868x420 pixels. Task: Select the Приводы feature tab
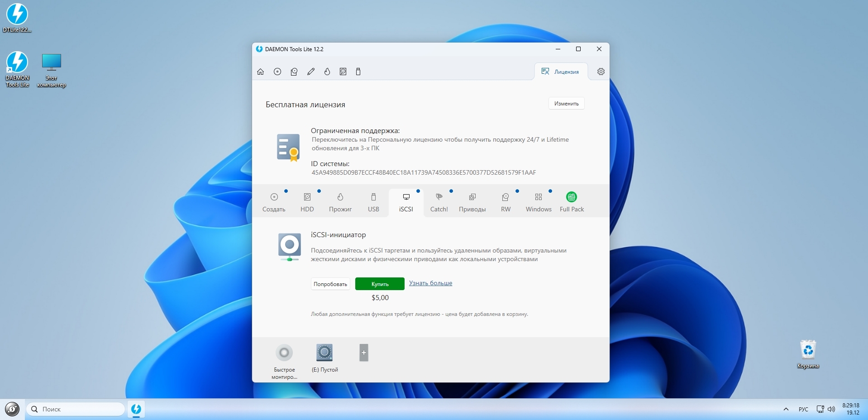[x=472, y=202]
